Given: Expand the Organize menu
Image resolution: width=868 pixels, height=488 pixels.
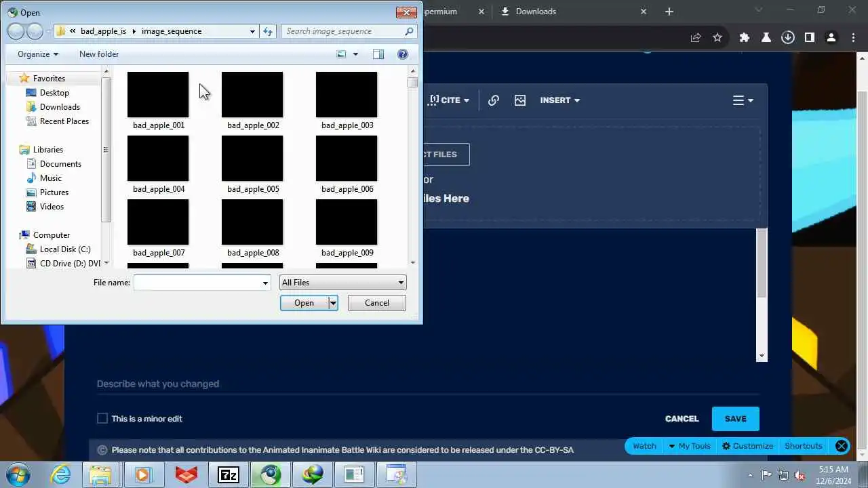Looking at the screenshot, I should (x=38, y=54).
